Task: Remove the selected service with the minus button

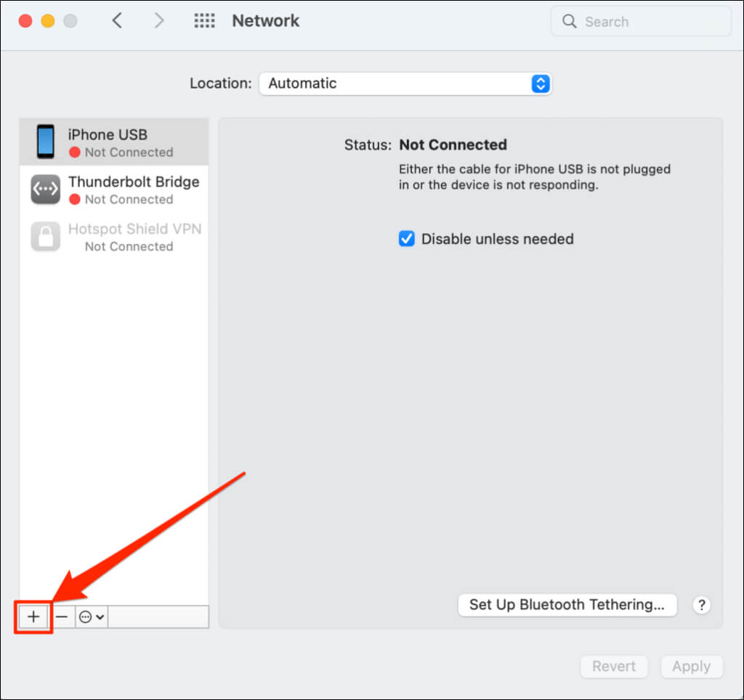Action: pyautogui.click(x=62, y=616)
